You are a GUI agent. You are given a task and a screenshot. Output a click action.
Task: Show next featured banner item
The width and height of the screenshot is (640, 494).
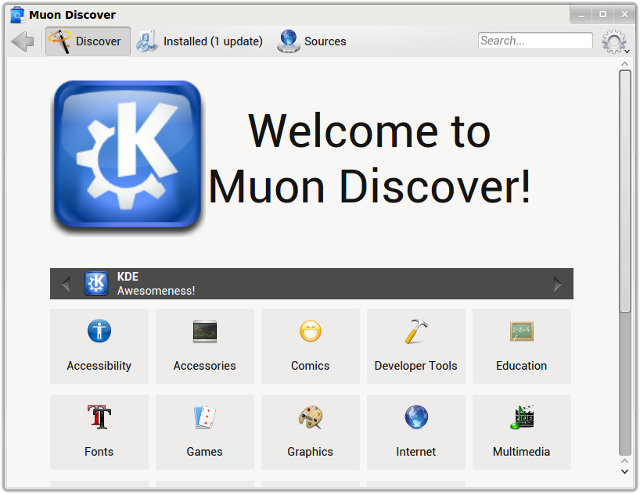(x=557, y=284)
